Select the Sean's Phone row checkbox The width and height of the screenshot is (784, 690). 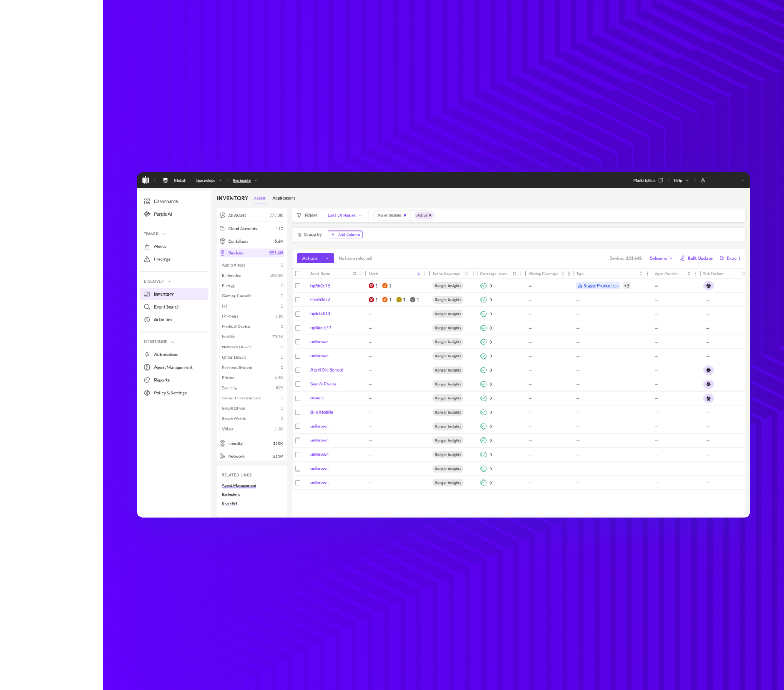[297, 384]
